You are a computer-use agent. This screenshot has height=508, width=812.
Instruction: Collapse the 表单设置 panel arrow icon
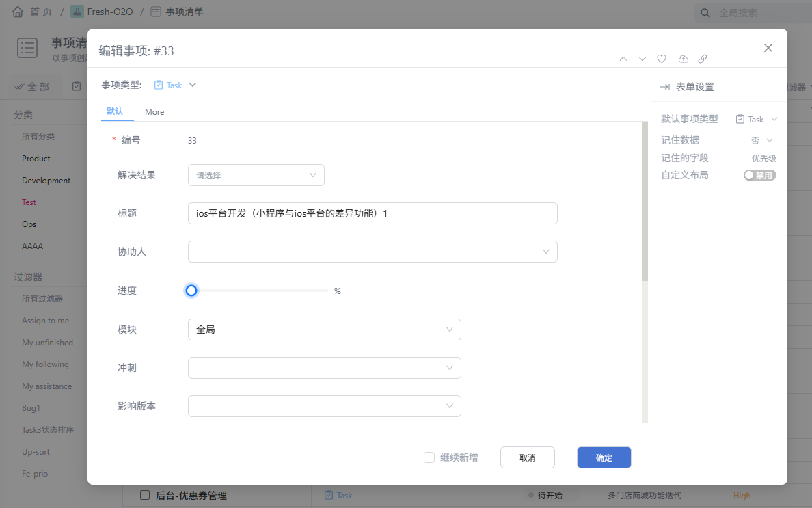pyautogui.click(x=665, y=87)
